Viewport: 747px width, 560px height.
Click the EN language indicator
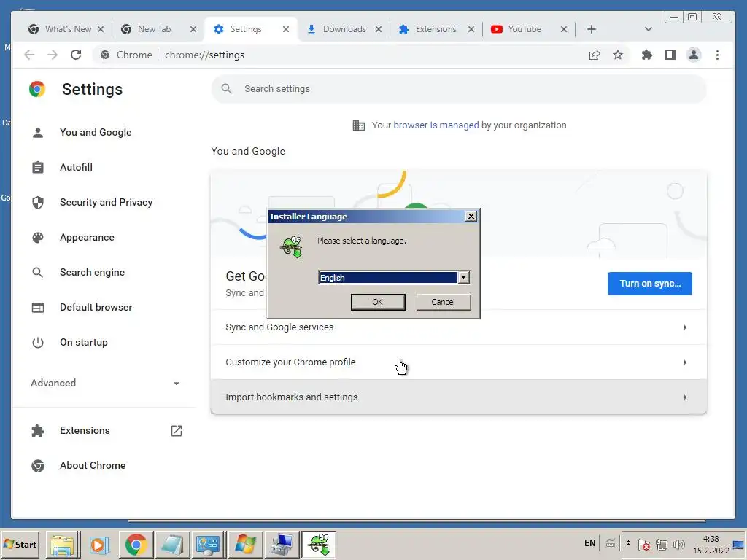(x=589, y=543)
